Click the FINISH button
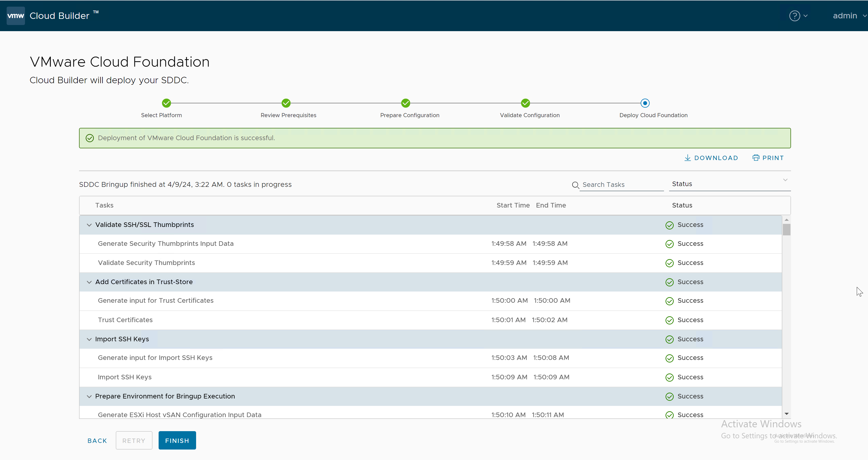 pos(177,440)
